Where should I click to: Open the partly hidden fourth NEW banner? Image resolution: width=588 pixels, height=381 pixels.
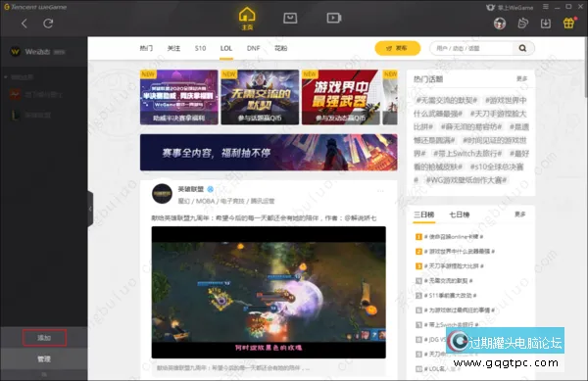[x=390, y=97]
